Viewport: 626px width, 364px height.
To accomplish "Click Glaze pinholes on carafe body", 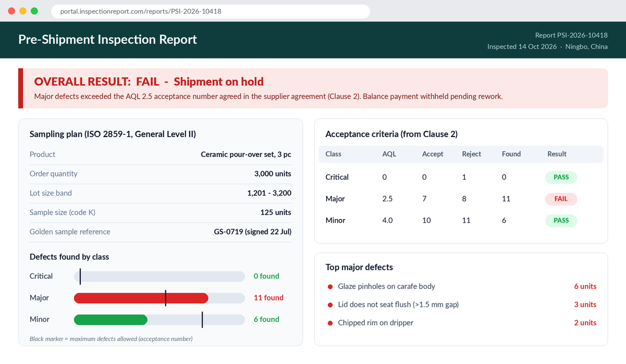I will click(386, 287).
